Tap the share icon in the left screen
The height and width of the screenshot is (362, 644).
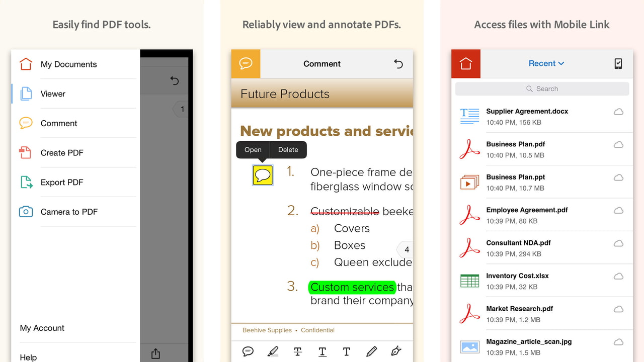point(155,353)
